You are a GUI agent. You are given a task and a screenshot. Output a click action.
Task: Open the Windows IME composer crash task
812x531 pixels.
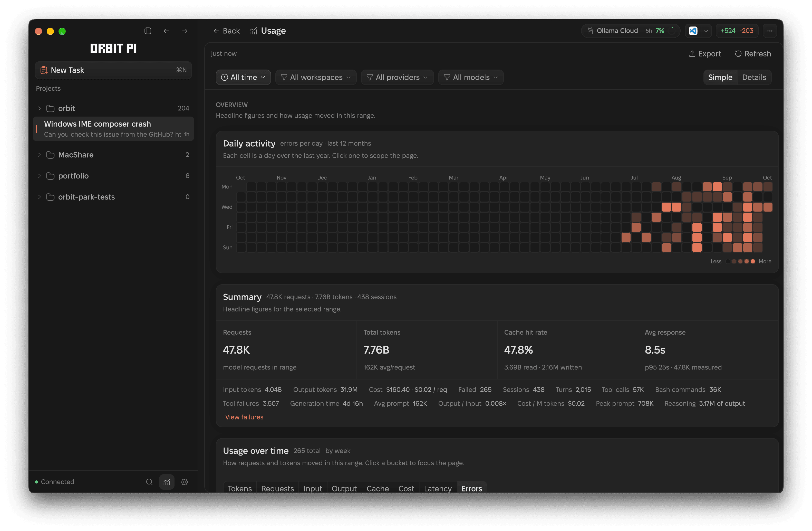click(x=113, y=129)
